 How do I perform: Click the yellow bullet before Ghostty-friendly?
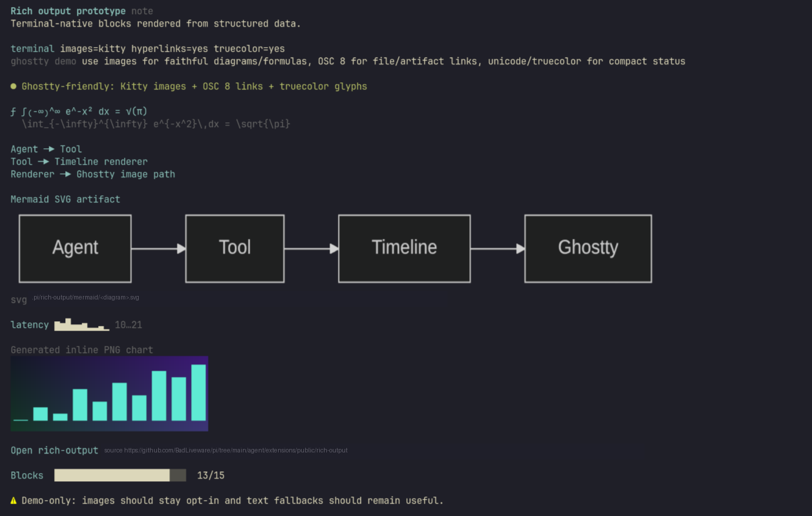pyautogui.click(x=14, y=86)
